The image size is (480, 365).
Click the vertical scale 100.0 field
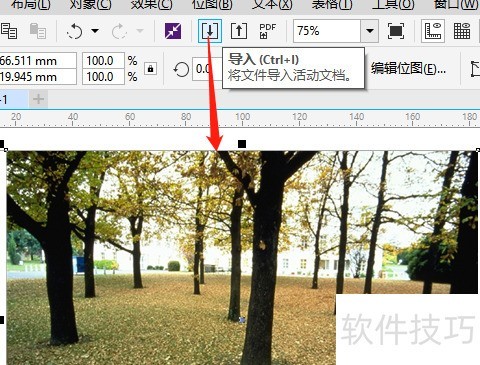[103, 77]
